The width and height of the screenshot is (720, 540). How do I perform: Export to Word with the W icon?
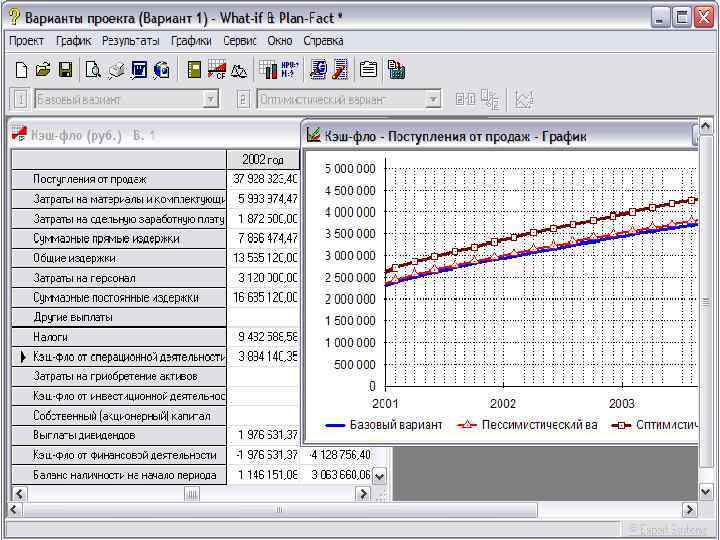(x=139, y=70)
